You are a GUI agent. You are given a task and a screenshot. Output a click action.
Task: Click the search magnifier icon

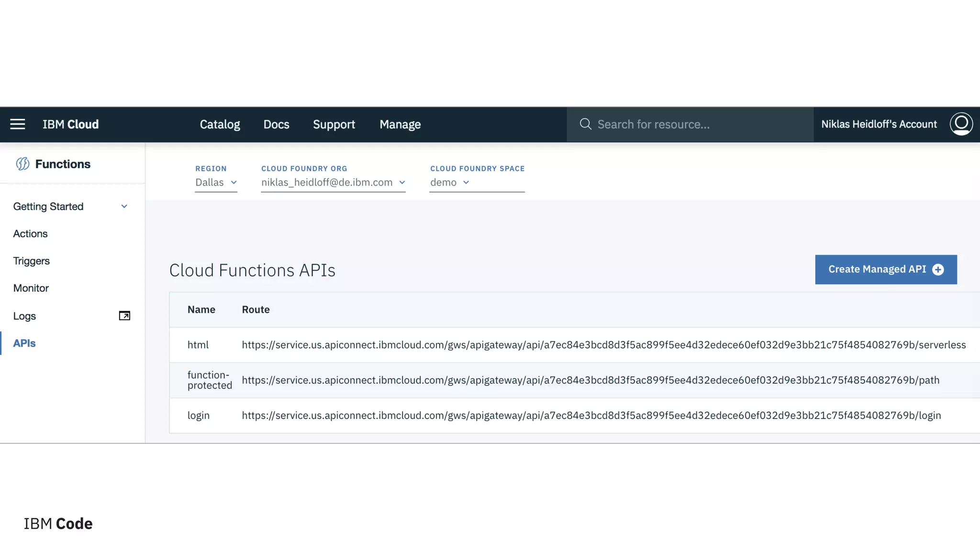click(585, 124)
